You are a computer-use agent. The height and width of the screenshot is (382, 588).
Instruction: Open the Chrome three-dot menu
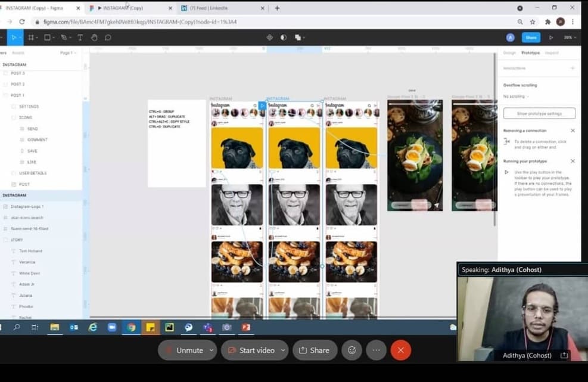[x=573, y=22]
